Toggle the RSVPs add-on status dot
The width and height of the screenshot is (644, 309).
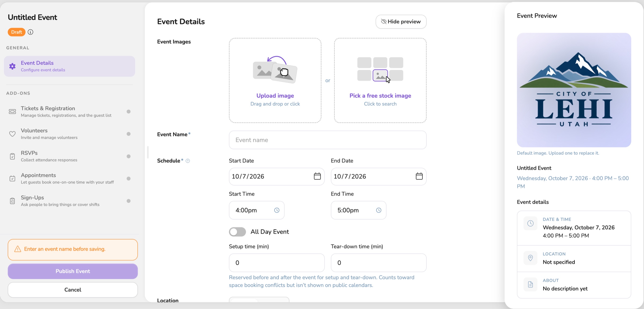click(129, 156)
